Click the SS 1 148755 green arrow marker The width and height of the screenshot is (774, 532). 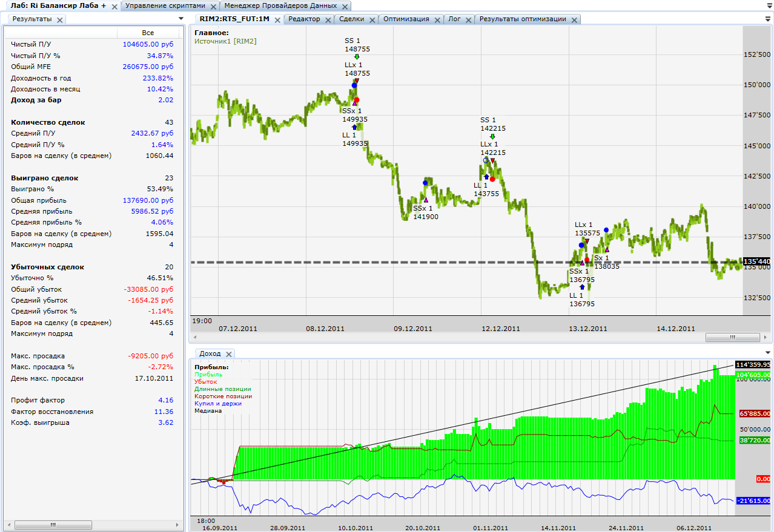(357, 57)
